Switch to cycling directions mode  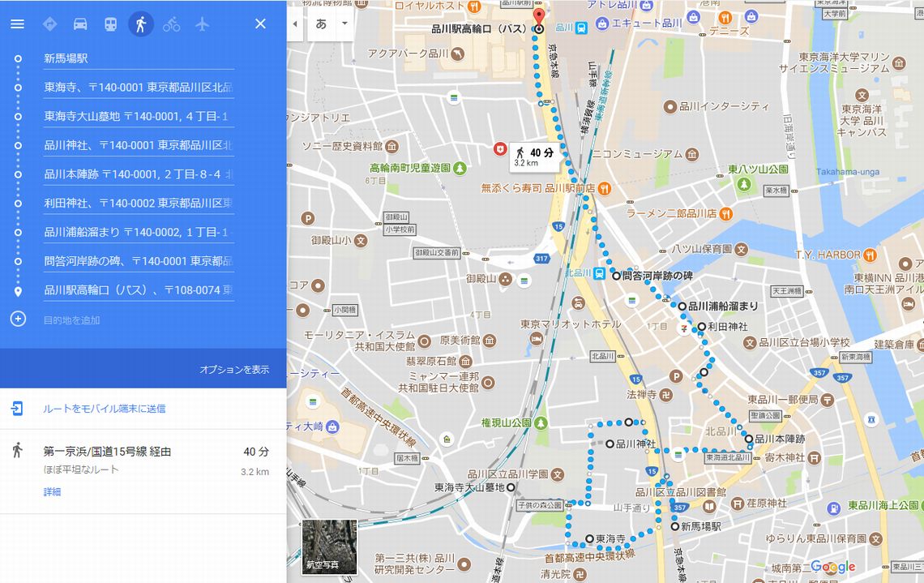pos(172,24)
